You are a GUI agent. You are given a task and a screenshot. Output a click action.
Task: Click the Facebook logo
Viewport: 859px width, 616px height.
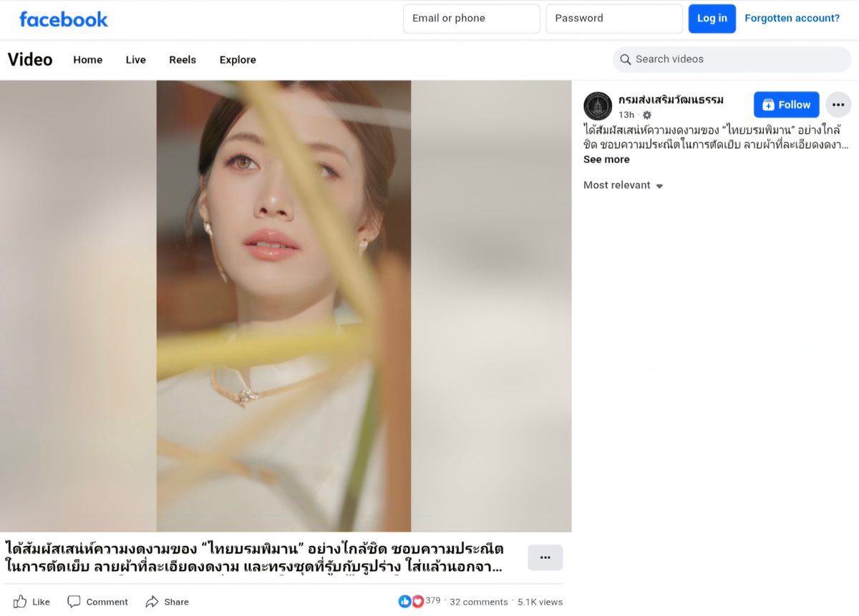tap(64, 19)
